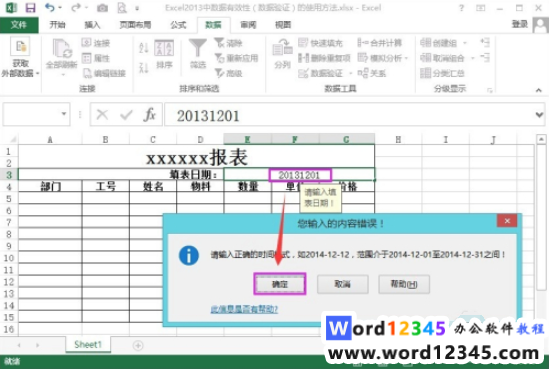Click the 'Was this information helpful' link
The image size is (549, 369).
tap(244, 309)
